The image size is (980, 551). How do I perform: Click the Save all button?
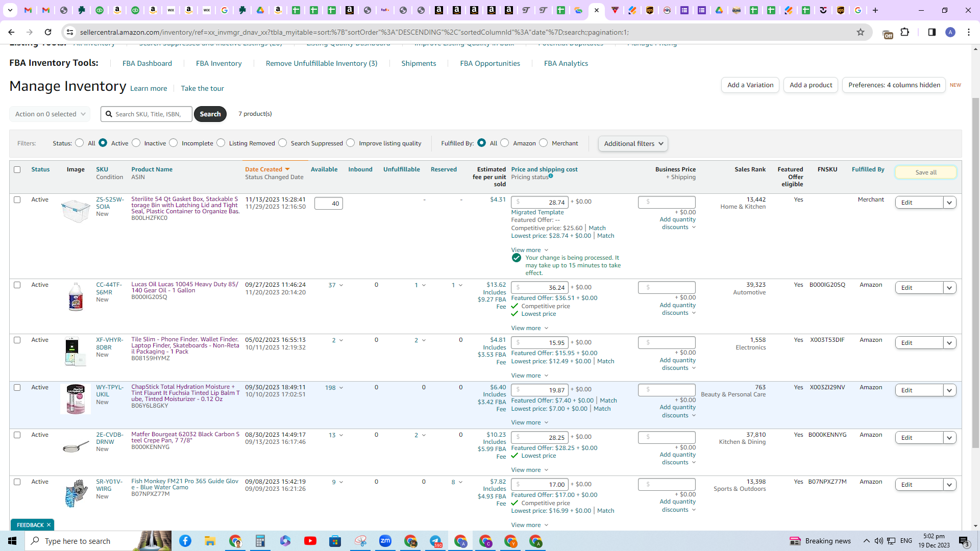click(x=926, y=172)
